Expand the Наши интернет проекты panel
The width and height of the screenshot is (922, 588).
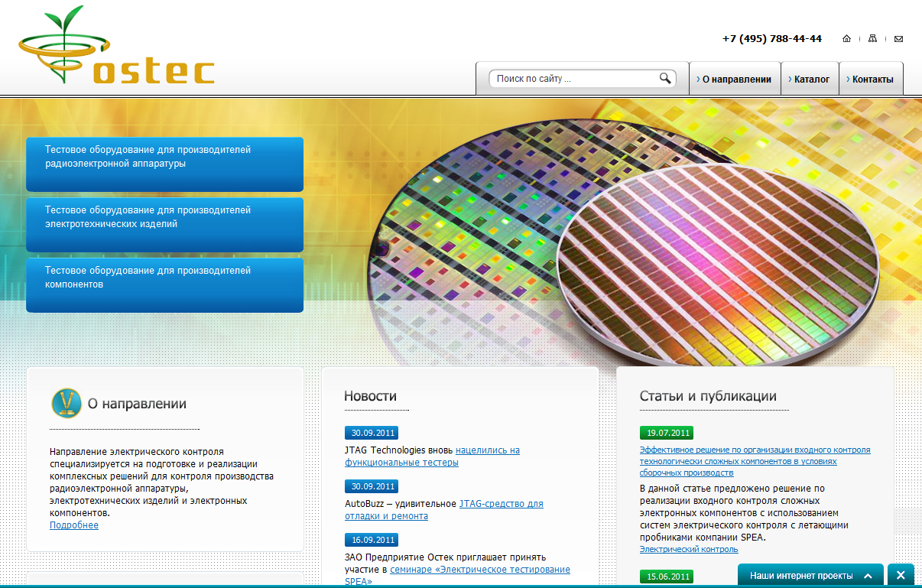pos(810,575)
